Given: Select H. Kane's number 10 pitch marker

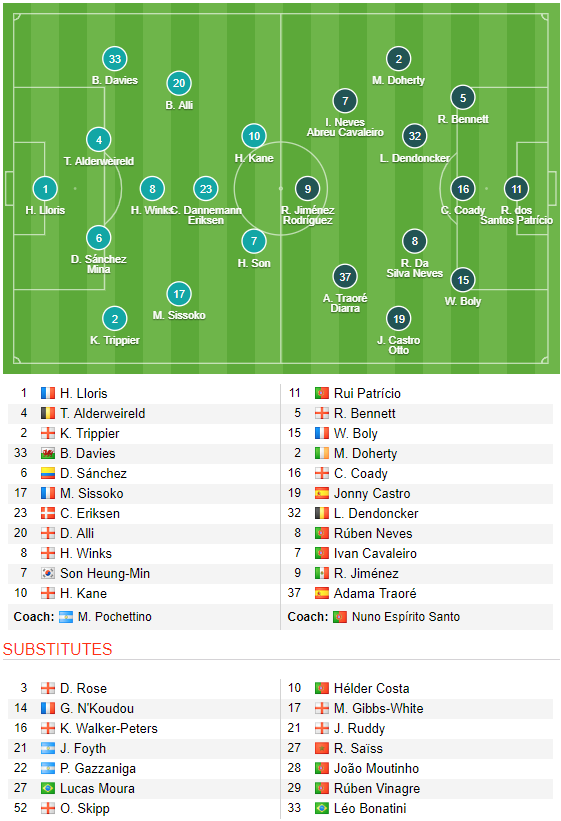Looking at the screenshot, I should click(254, 136).
